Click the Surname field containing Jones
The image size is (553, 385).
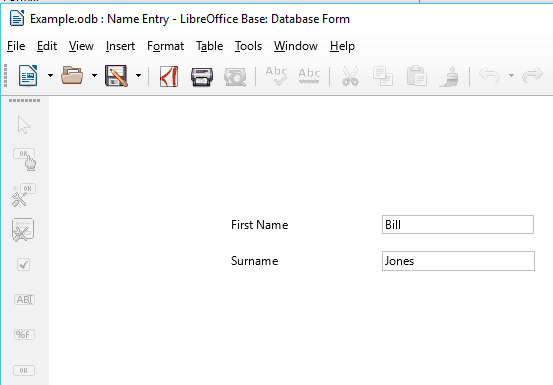[x=458, y=261]
